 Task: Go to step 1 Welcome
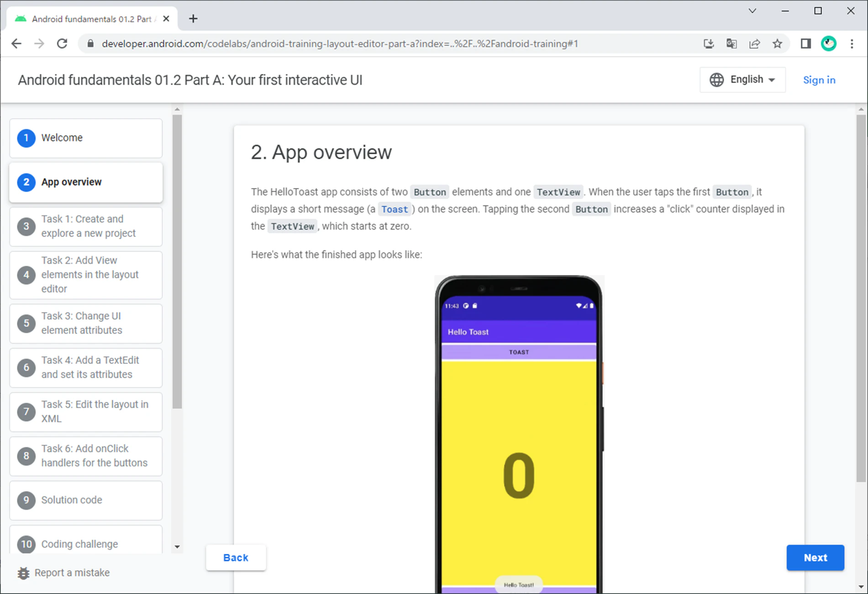[86, 138]
